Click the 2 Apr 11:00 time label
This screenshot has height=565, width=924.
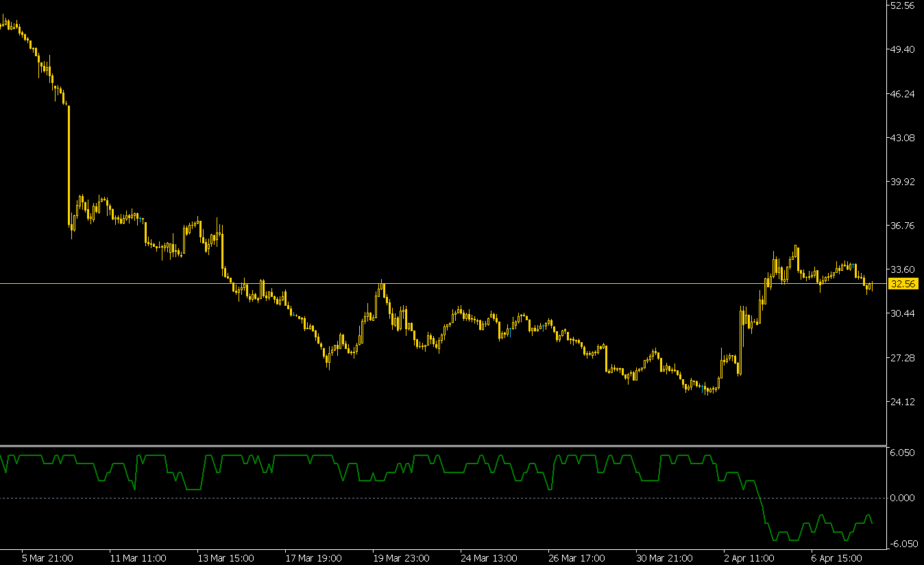pyautogui.click(x=748, y=558)
